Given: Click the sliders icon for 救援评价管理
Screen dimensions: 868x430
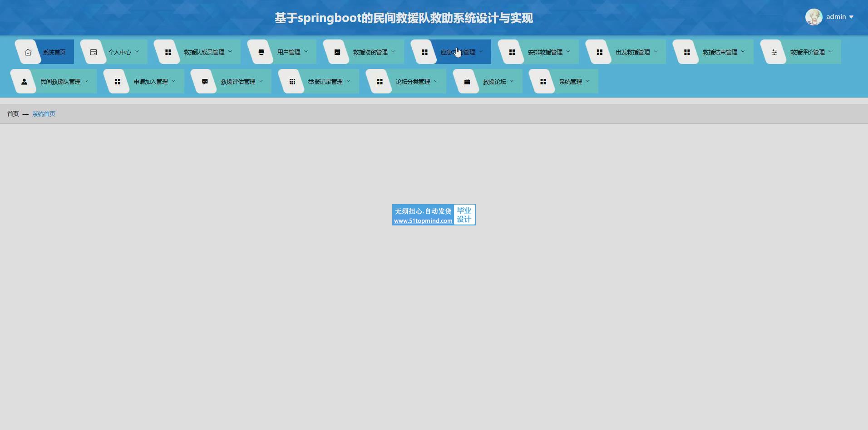Looking at the screenshot, I should tap(774, 52).
